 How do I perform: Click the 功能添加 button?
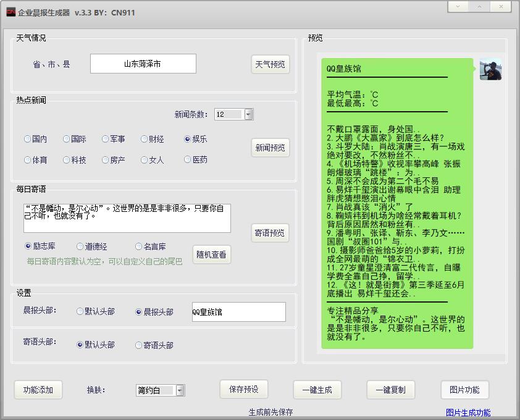point(38,390)
